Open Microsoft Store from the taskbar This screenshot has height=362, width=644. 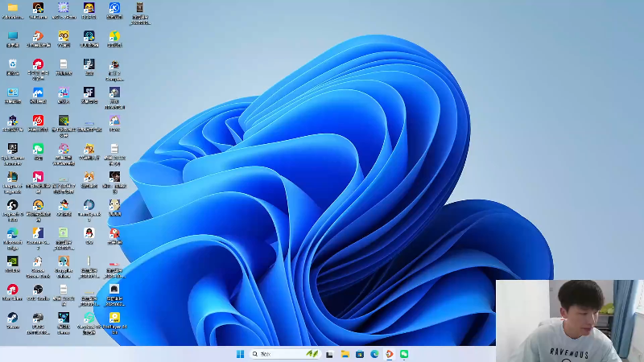coord(359,354)
